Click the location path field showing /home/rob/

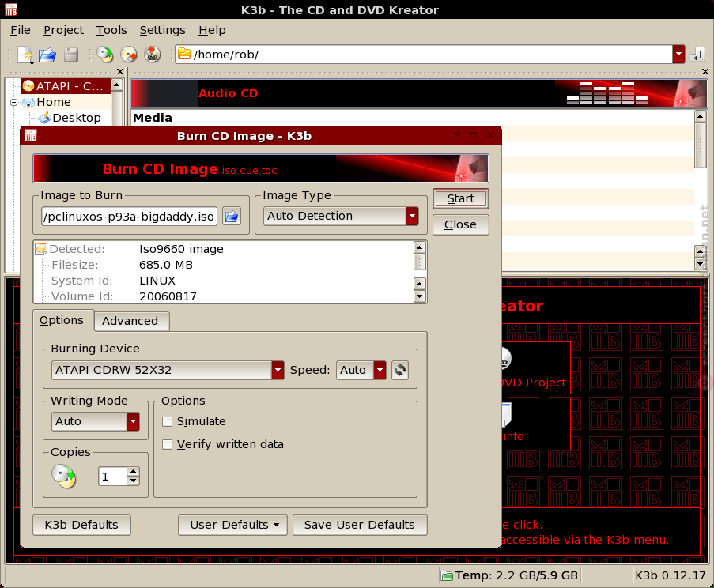click(x=424, y=55)
